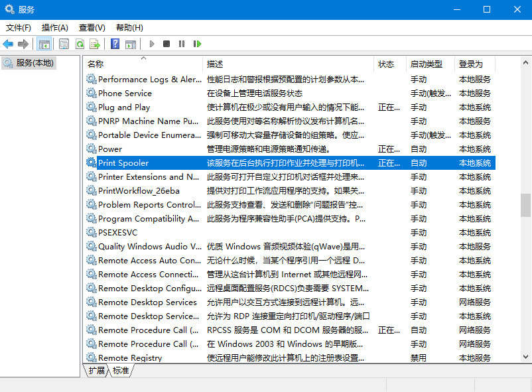Screen dimensions: 532x392
Task: Sort by the 登录为 column header
Action: coord(475,64)
